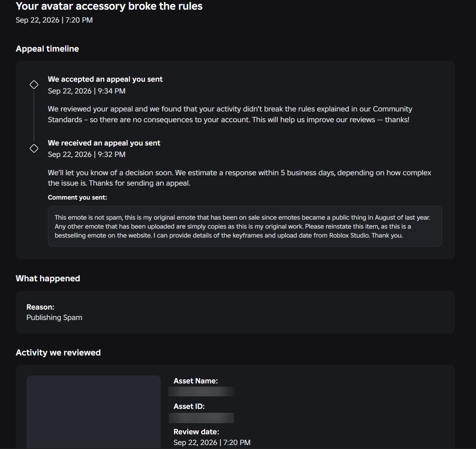
Task: Click the diamond marker for accepted appeal
Action: pos(34,85)
